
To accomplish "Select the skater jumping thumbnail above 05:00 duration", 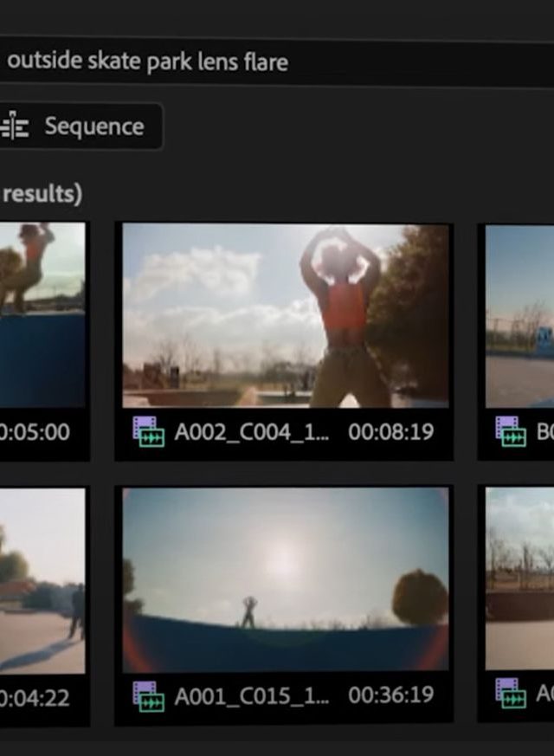I will pyautogui.click(x=42, y=315).
